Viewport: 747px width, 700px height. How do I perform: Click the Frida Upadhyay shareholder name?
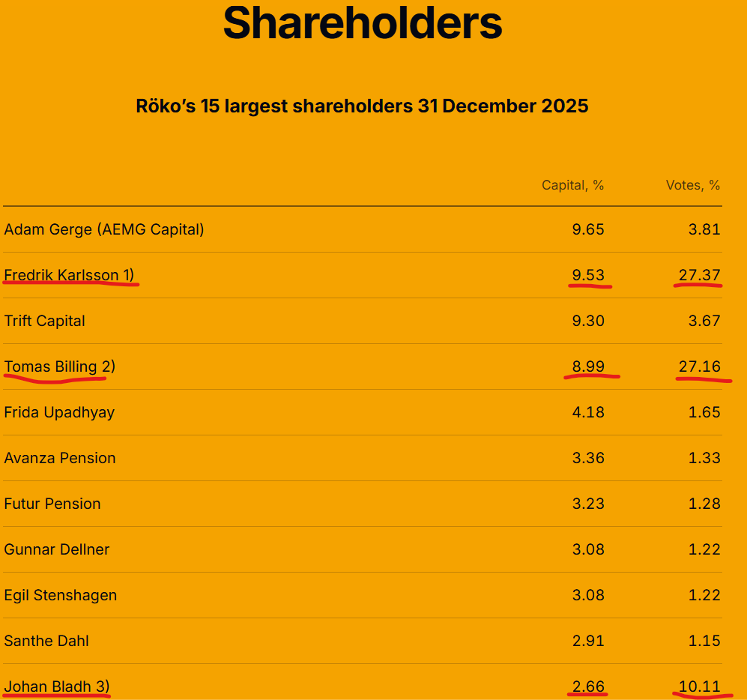coord(60,412)
